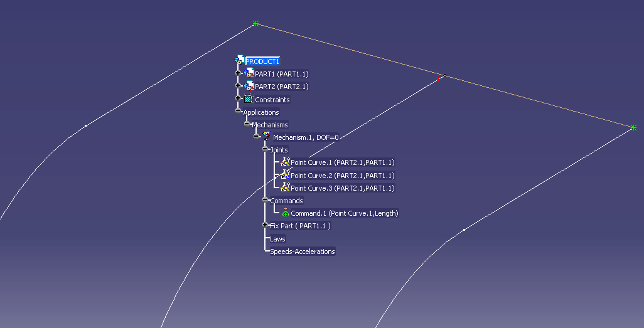Select PART2 (PART2.1) in tree
644x328 pixels.
282,87
